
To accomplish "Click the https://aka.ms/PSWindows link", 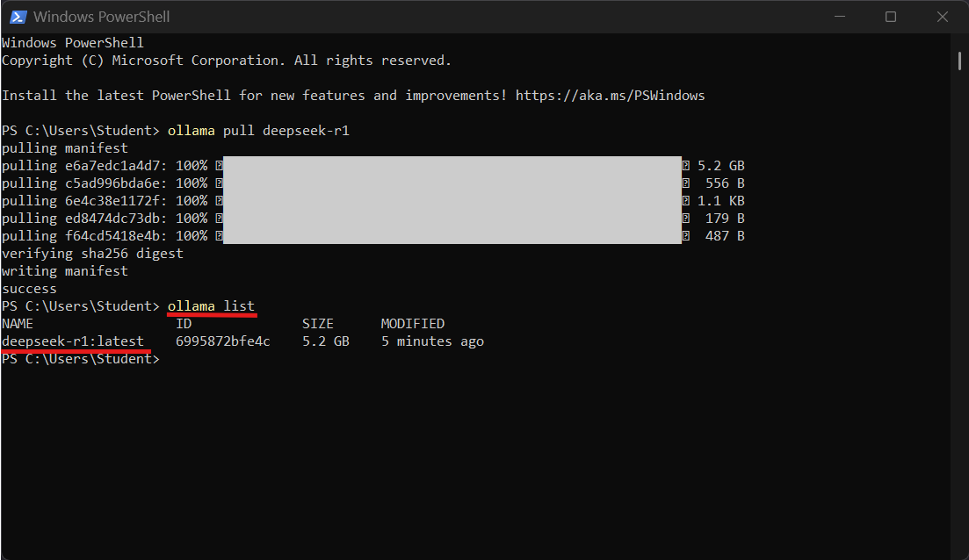I will tap(610, 96).
